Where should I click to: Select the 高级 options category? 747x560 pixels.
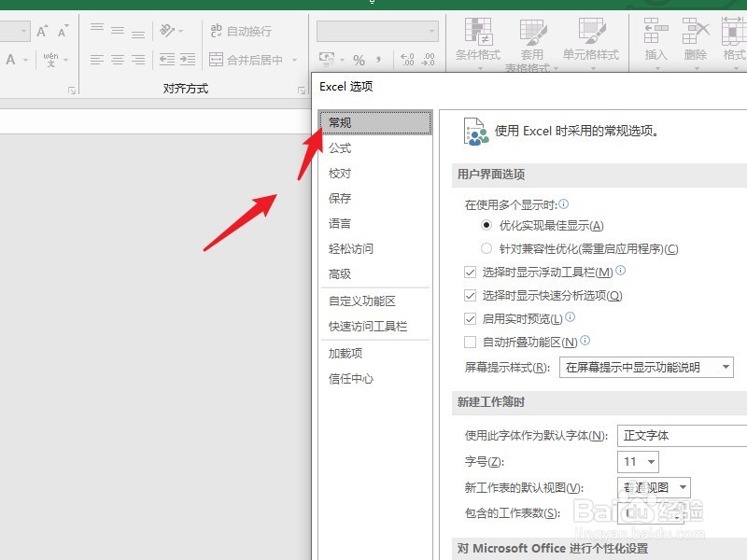coord(375,273)
